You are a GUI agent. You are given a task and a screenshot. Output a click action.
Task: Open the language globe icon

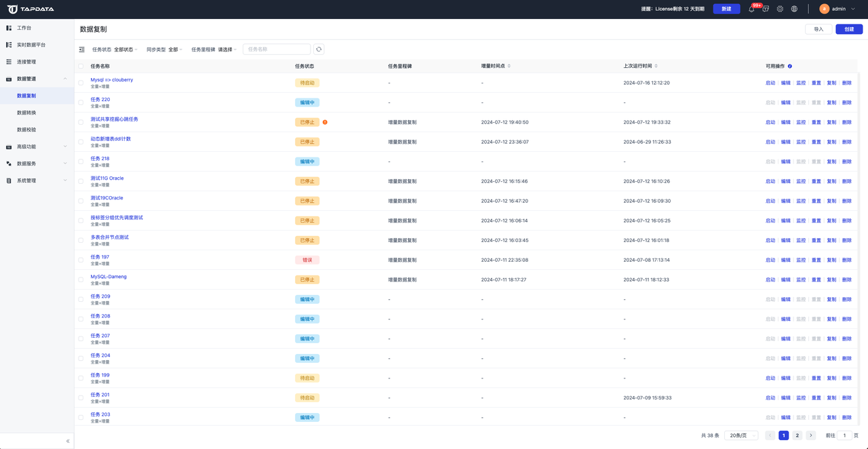(794, 9)
